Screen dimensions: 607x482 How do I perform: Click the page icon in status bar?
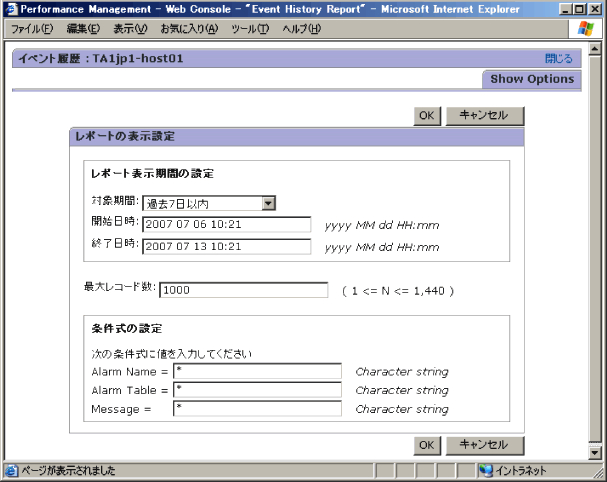(x=11, y=470)
